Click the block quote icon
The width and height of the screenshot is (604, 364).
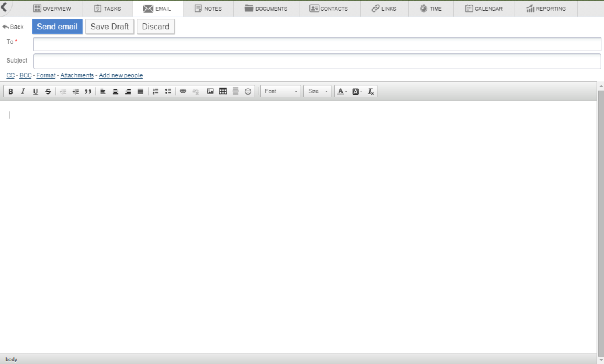88,91
